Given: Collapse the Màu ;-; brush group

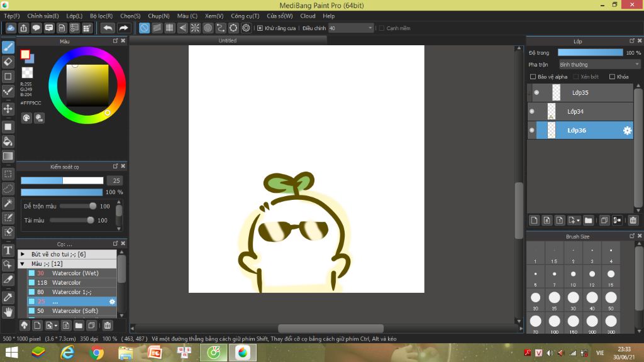Looking at the screenshot, I should point(23,263).
